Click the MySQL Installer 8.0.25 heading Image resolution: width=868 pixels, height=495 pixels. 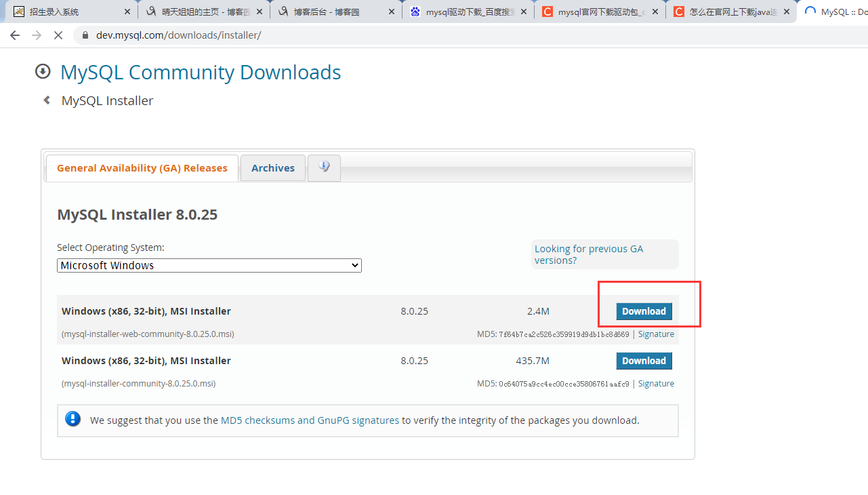pyautogui.click(x=137, y=215)
